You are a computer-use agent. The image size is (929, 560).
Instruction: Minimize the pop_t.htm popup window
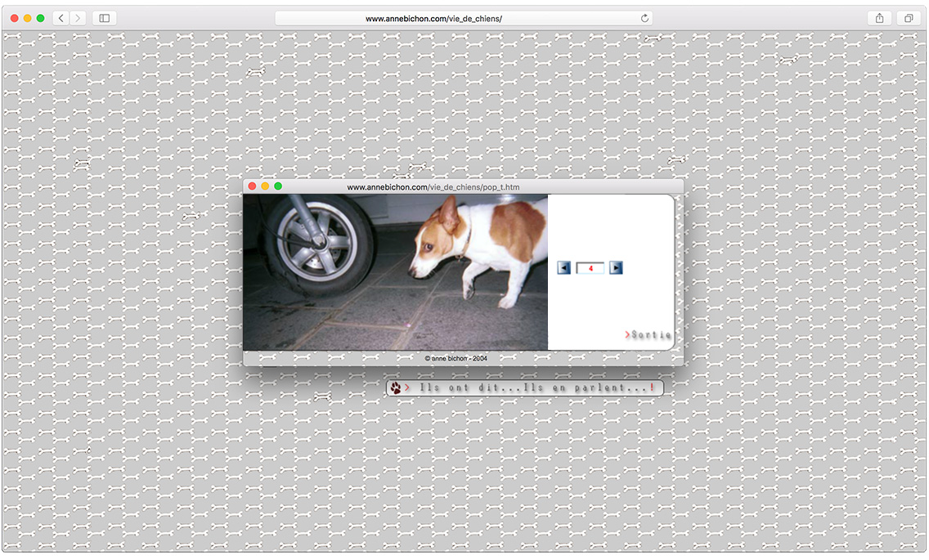(265, 187)
